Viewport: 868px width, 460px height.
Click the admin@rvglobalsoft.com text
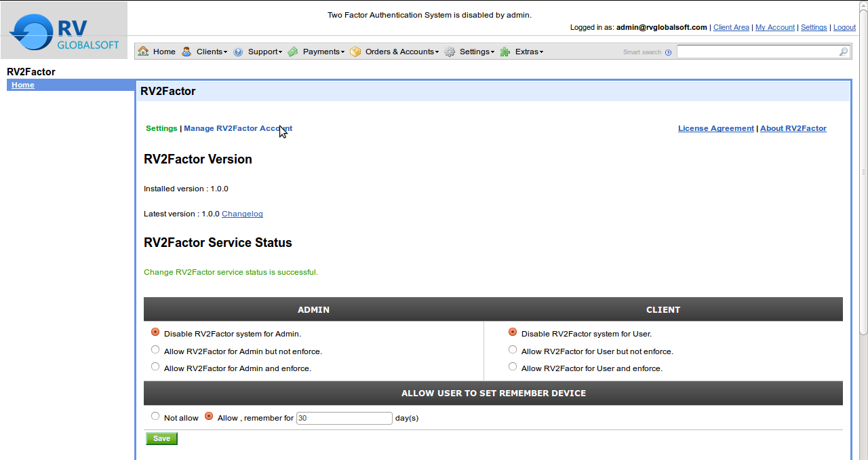point(662,27)
